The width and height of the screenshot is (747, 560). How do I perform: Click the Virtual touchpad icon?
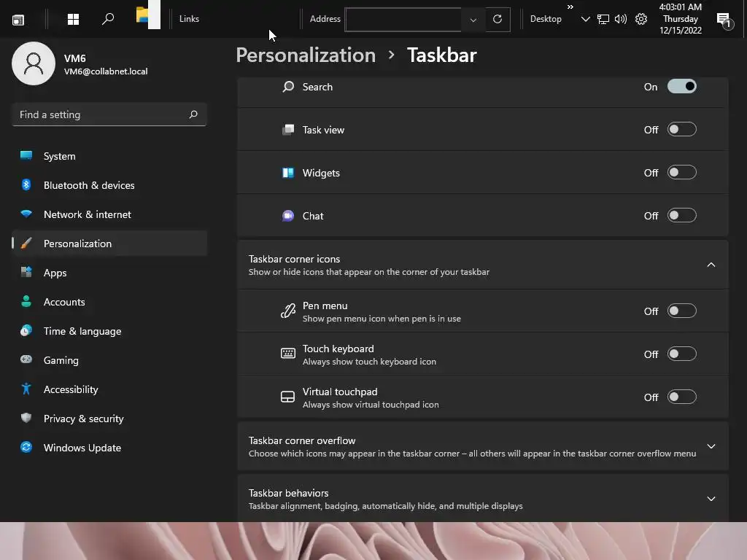coord(287,397)
